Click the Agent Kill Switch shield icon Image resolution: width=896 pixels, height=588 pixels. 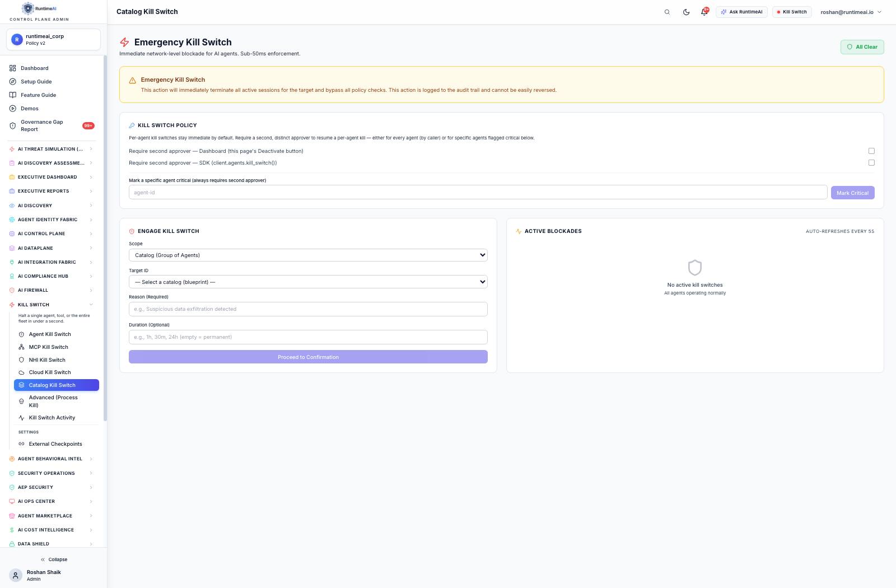(x=21, y=334)
